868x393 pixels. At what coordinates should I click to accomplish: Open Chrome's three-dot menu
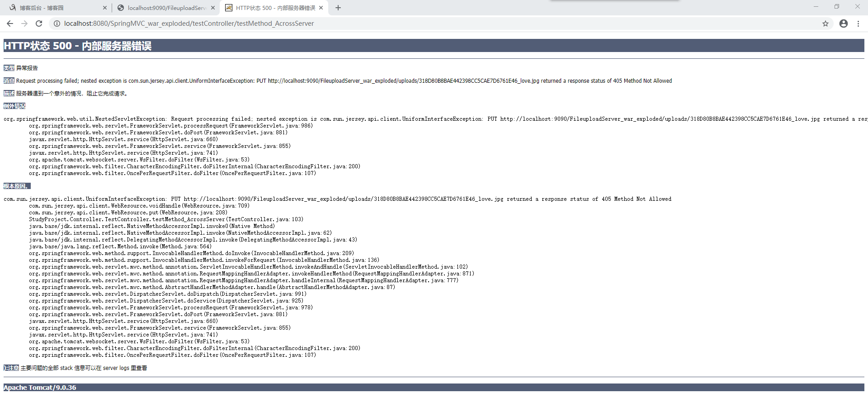click(858, 24)
